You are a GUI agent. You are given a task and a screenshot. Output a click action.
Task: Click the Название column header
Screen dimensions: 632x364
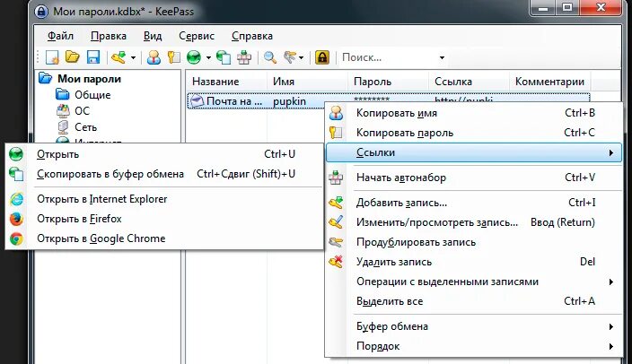(226, 82)
